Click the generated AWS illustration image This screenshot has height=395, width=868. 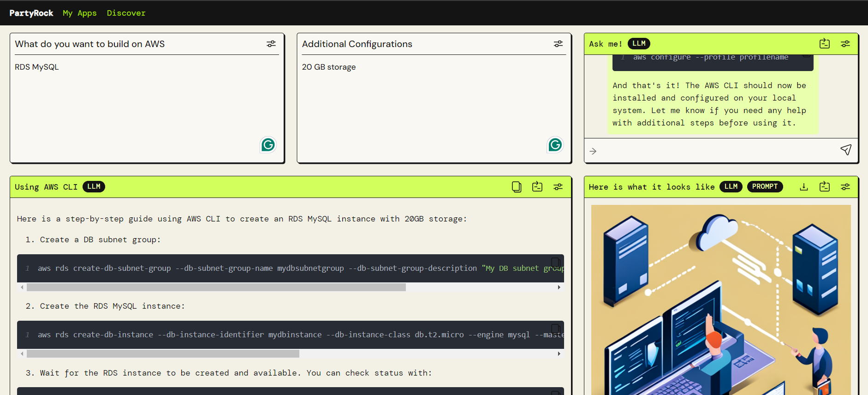click(x=721, y=300)
